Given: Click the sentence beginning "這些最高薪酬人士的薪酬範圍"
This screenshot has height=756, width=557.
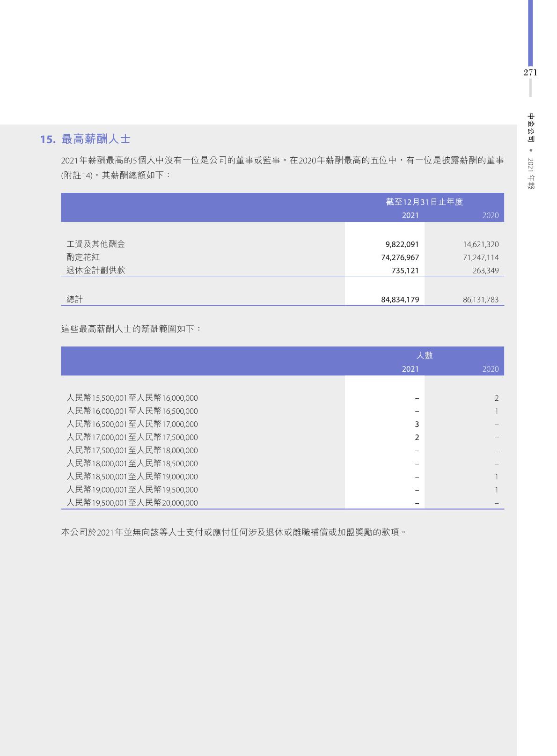Looking at the screenshot, I should pos(132,329).
